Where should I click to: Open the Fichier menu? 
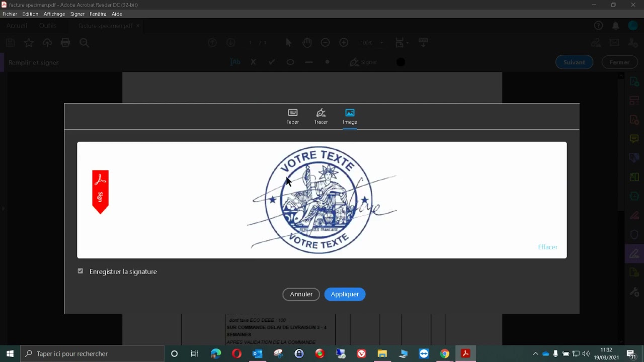point(10,14)
